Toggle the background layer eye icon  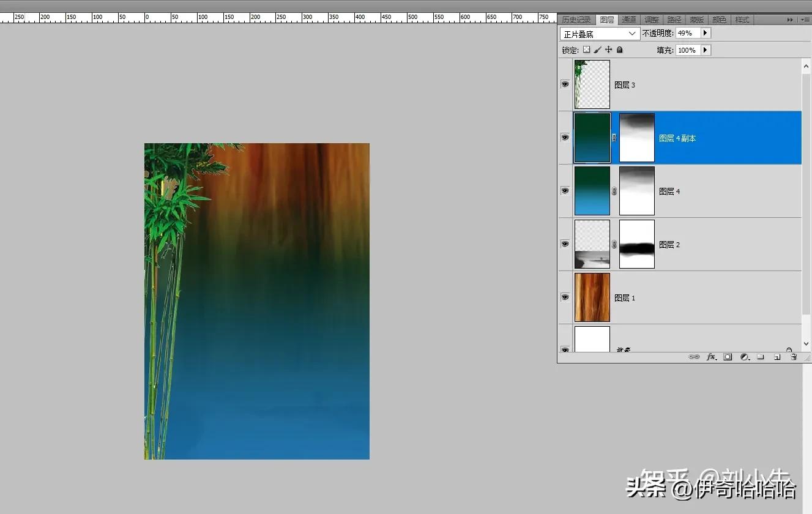[x=565, y=349]
